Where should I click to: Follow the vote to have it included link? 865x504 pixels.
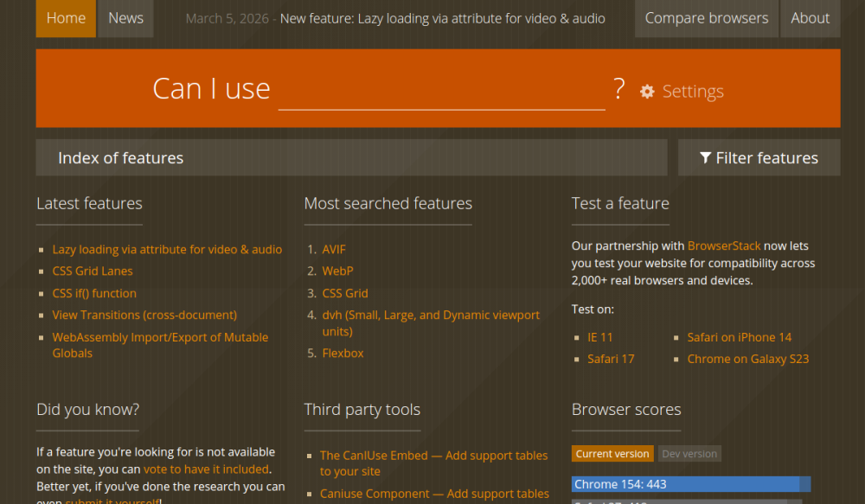tap(207, 469)
